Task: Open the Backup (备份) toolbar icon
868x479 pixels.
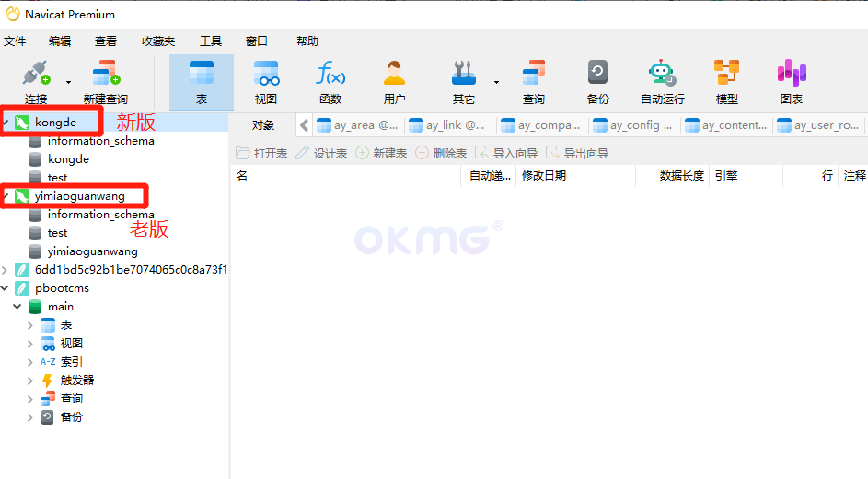Action: 598,73
